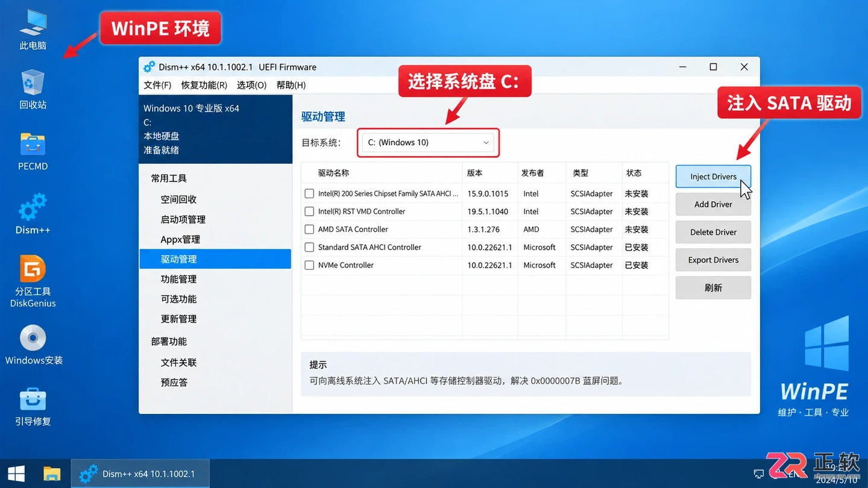This screenshot has height=488, width=868.
Task: Select the Windows安装 disc icon
Action: tap(34, 345)
